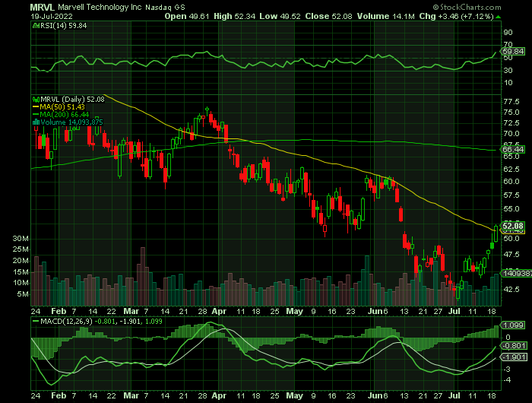Screen dimensions: 532x403
Task: Click the Volume 14,093,875 legend entry
Action: pos(71,122)
